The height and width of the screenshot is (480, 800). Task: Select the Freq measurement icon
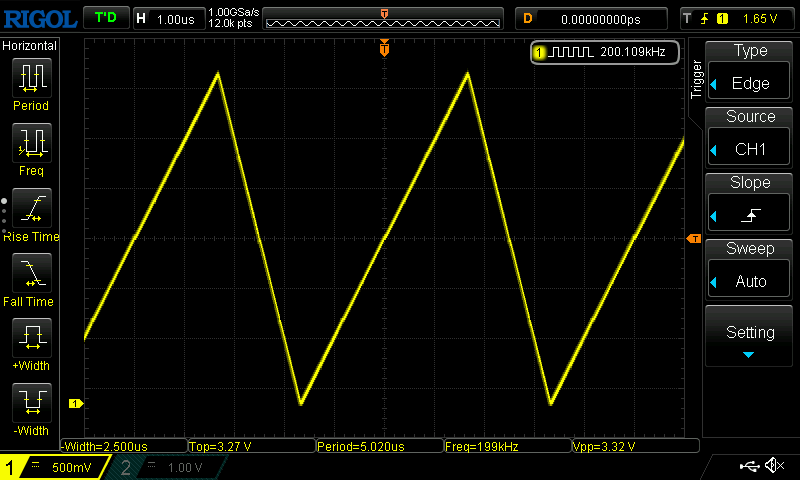click(x=32, y=143)
